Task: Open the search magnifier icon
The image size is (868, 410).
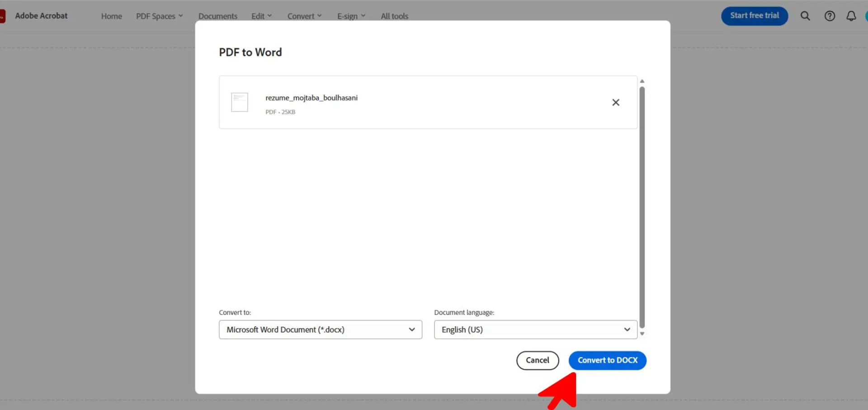Action: coord(805,16)
